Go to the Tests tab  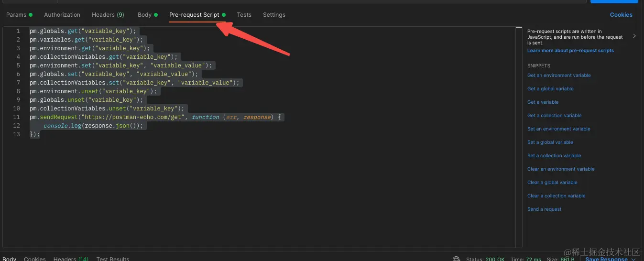(x=244, y=15)
